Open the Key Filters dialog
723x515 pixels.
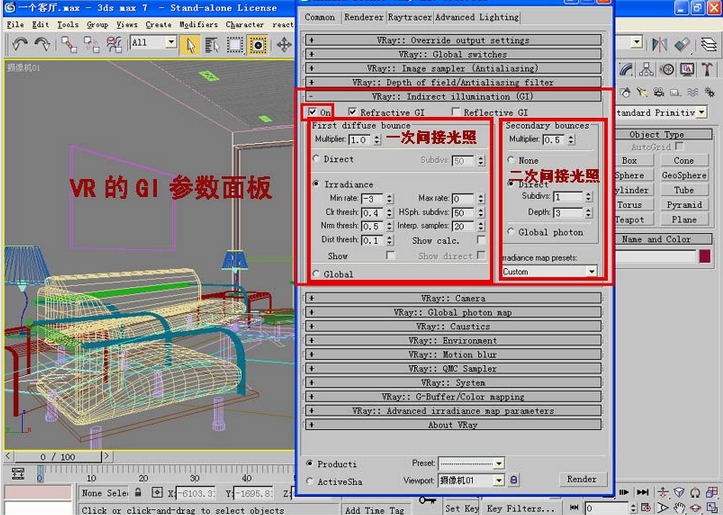(521, 508)
